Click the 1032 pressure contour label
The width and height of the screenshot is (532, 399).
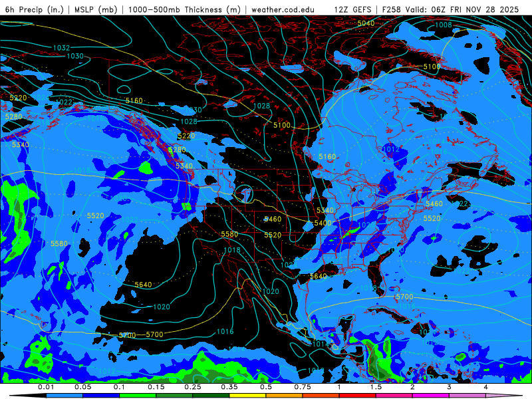(61, 48)
